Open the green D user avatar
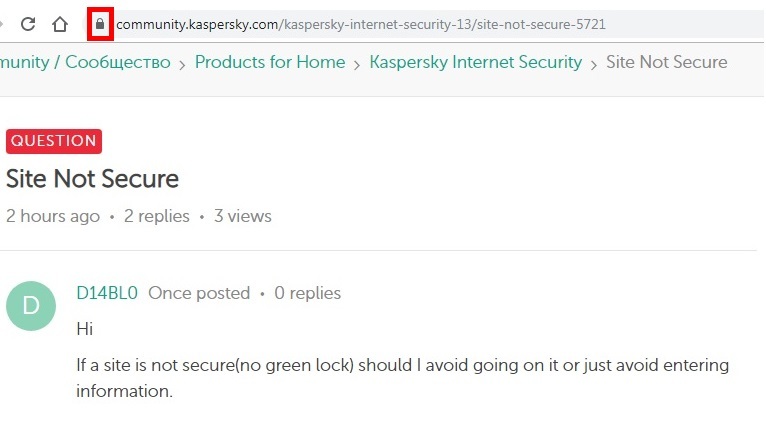 coord(31,306)
